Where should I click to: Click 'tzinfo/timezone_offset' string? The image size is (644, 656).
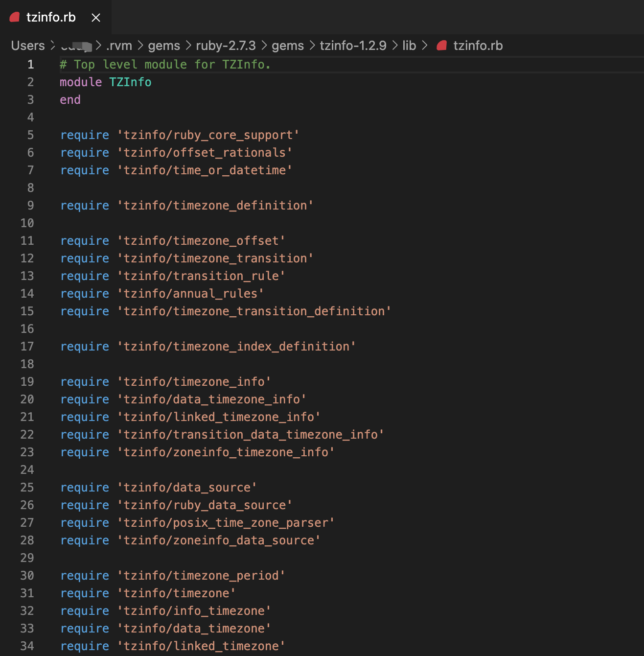tap(201, 240)
